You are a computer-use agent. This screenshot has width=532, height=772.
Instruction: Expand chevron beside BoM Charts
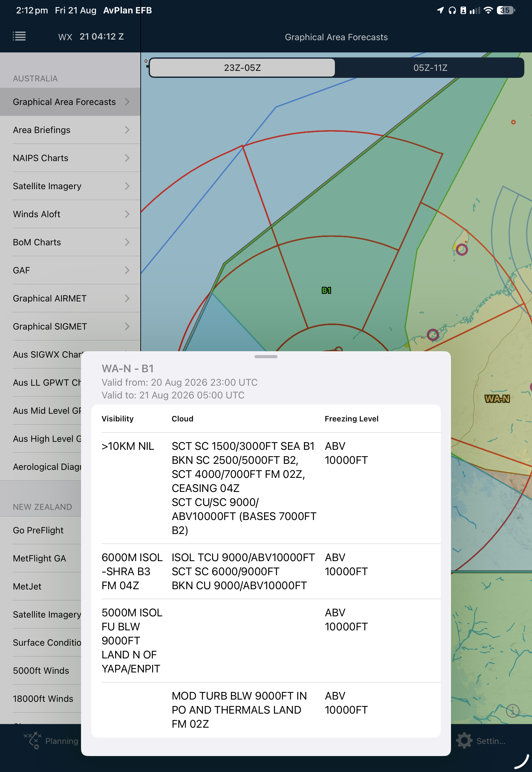[x=127, y=242]
